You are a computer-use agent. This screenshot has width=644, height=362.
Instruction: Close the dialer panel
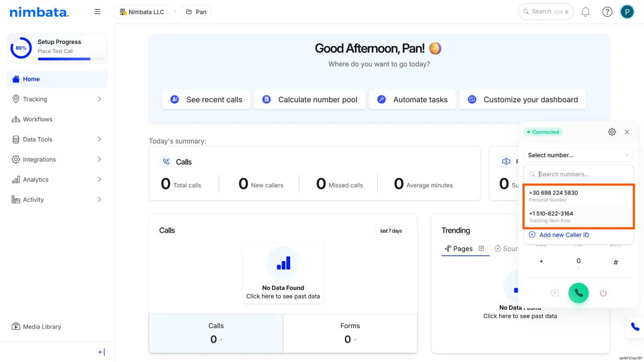[627, 132]
